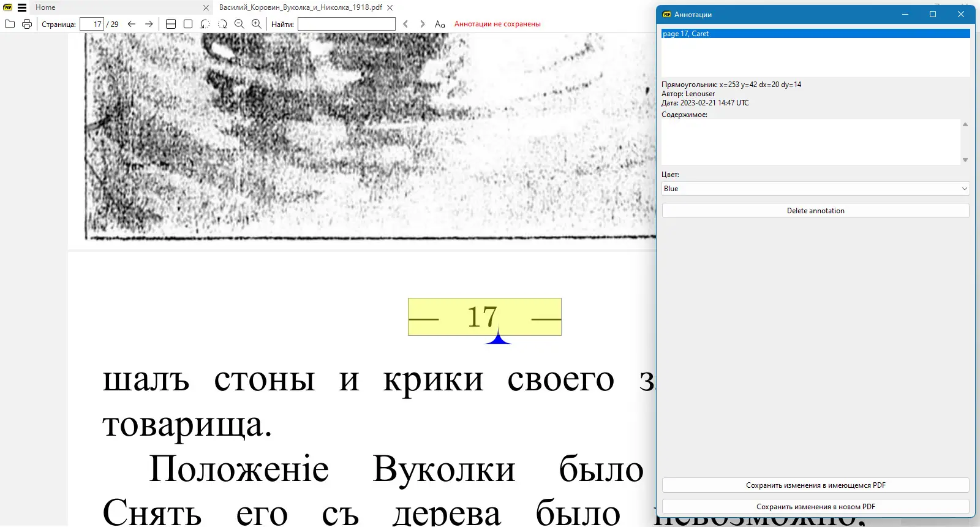980x527 pixels.
Task: Find next search match
Action: point(423,24)
